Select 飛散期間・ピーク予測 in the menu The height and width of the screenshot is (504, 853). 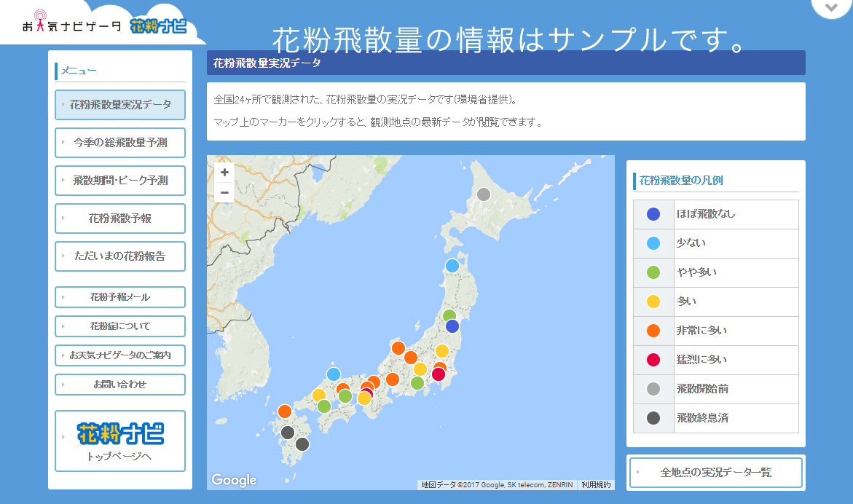click(120, 181)
